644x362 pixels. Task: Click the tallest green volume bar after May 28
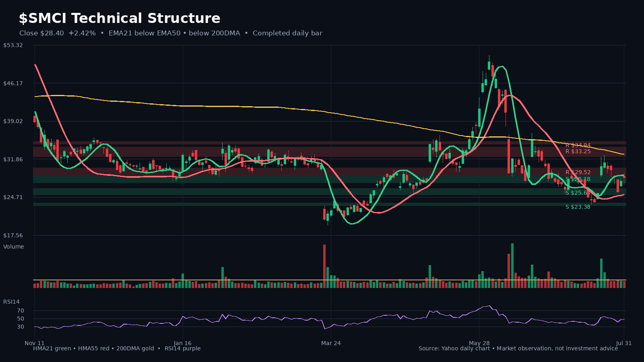point(512,265)
